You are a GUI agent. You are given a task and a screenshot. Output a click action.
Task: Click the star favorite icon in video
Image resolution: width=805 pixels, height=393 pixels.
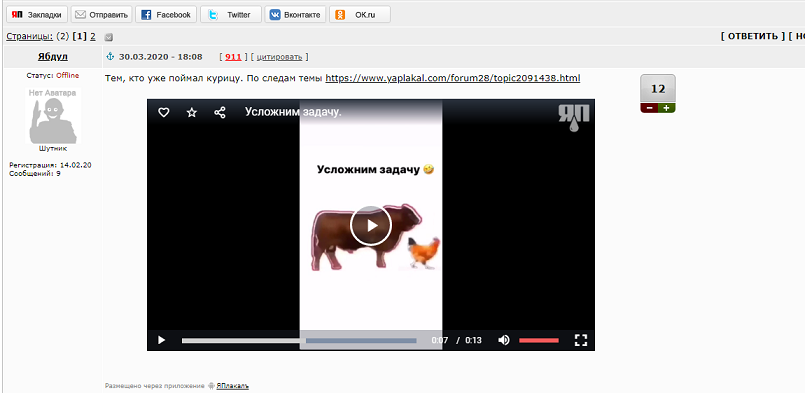(x=191, y=113)
